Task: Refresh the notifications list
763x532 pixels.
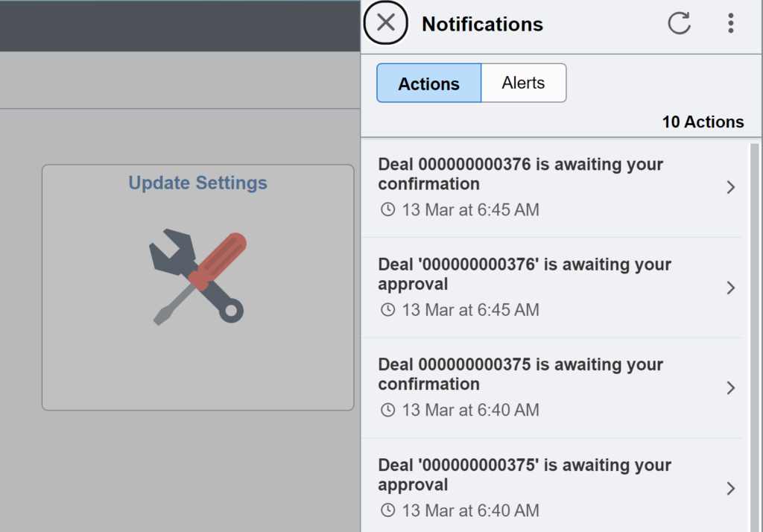Action: click(679, 23)
